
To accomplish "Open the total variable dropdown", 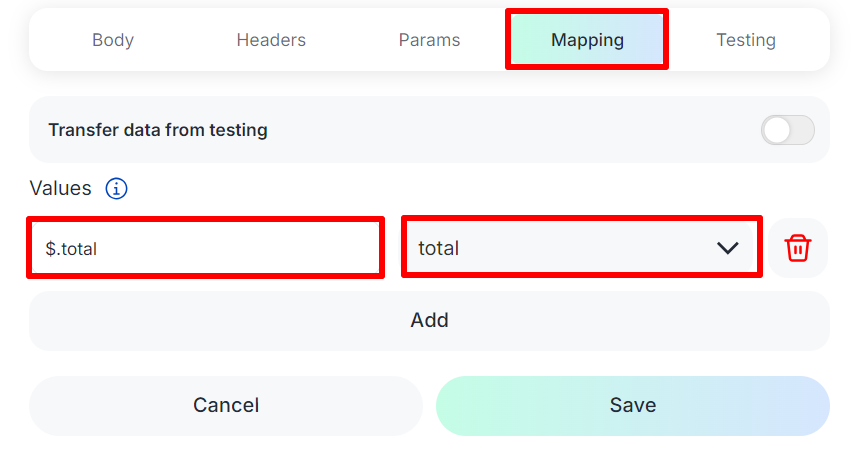I will pos(581,248).
